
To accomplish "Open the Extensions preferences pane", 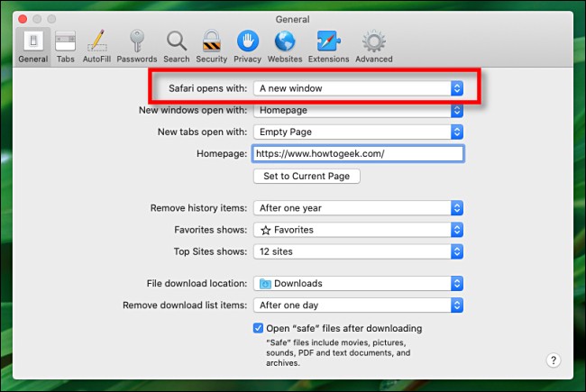I will (328, 45).
